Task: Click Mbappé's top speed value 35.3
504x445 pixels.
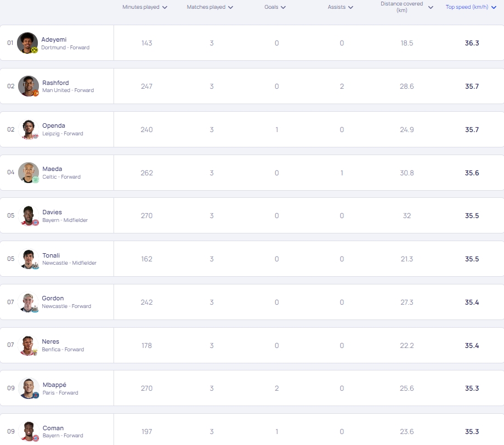Action: (472, 389)
